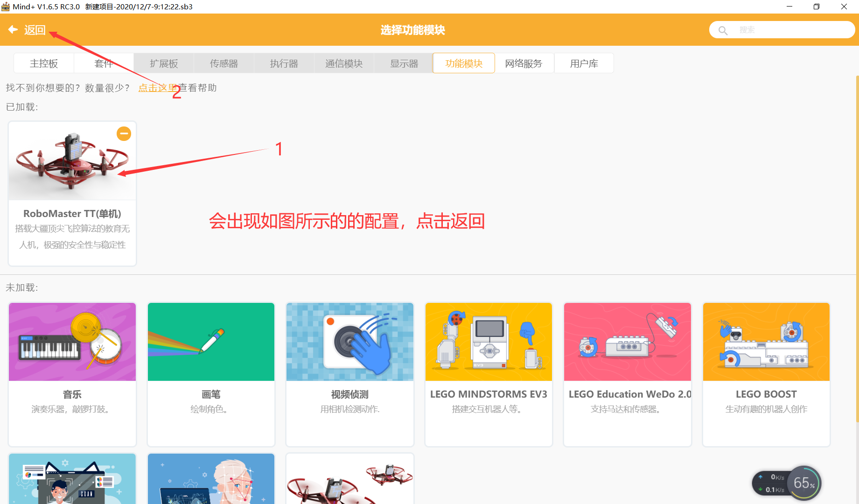859x504 pixels.
Task: Click the back arrow icon
Action: click(x=13, y=29)
